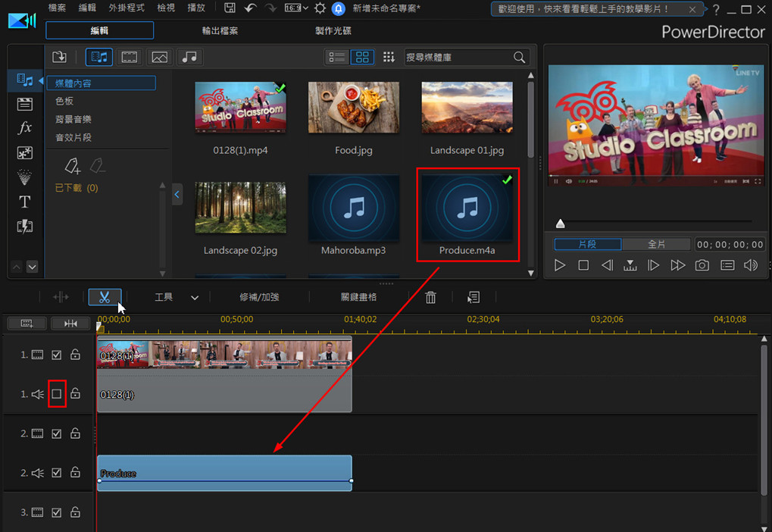Show only audio files filter

(x=189, y=57)
